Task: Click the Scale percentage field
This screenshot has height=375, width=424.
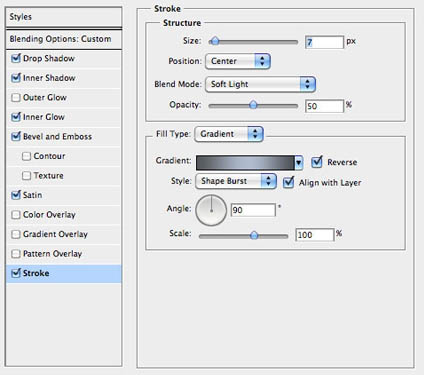Action: (315, 235)
